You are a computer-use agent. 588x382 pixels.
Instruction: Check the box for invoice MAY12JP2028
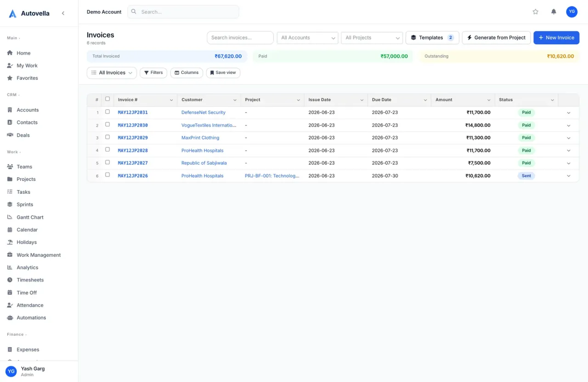pyautogui.click(x=107, y=150)
